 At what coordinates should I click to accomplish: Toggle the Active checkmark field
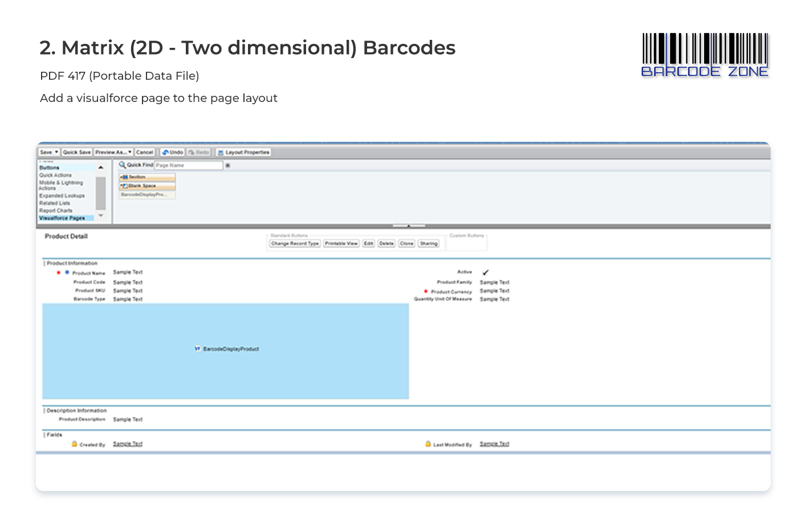click(486, 273)
